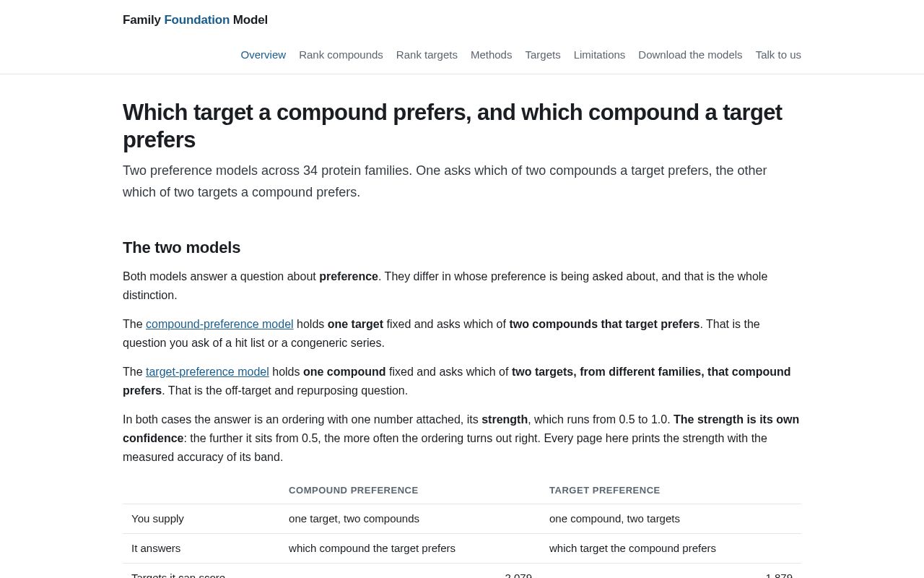
Task: Open Rank targets in navigation
Action: pos(427,55)
